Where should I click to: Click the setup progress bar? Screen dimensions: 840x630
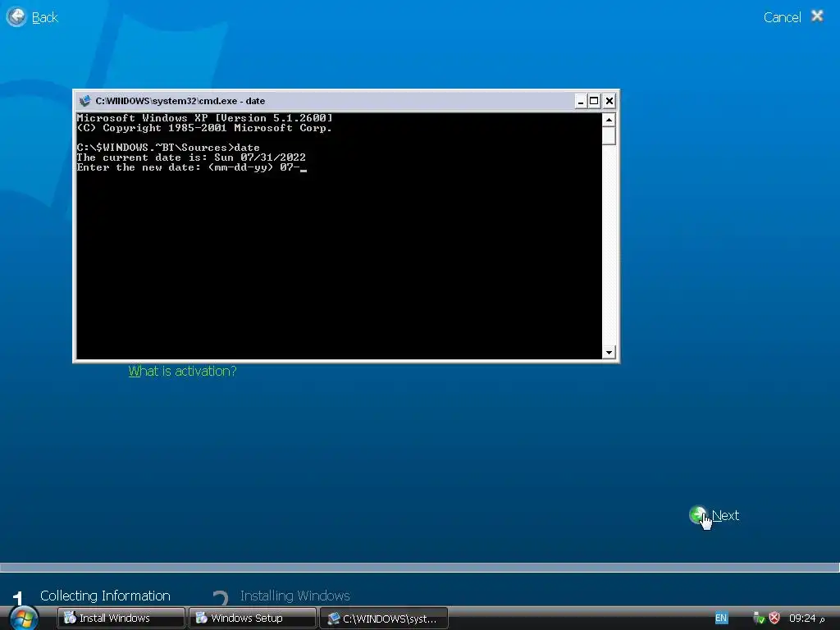420,568
